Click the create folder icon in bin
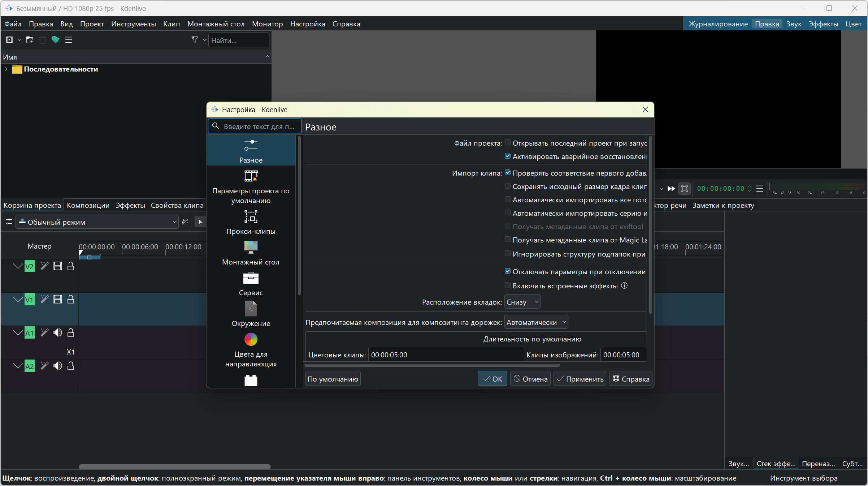The image size is (868, 486). (30, 40)
